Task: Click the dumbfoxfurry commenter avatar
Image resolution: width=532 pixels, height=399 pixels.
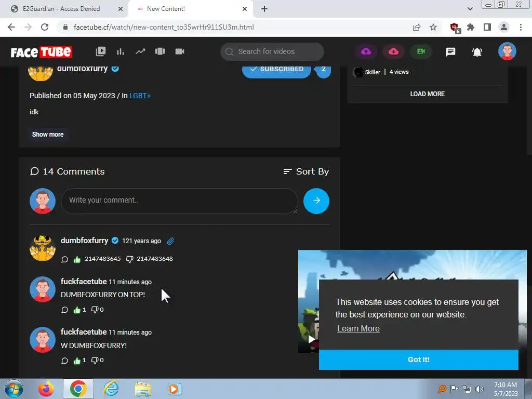Action: point(43,248)
